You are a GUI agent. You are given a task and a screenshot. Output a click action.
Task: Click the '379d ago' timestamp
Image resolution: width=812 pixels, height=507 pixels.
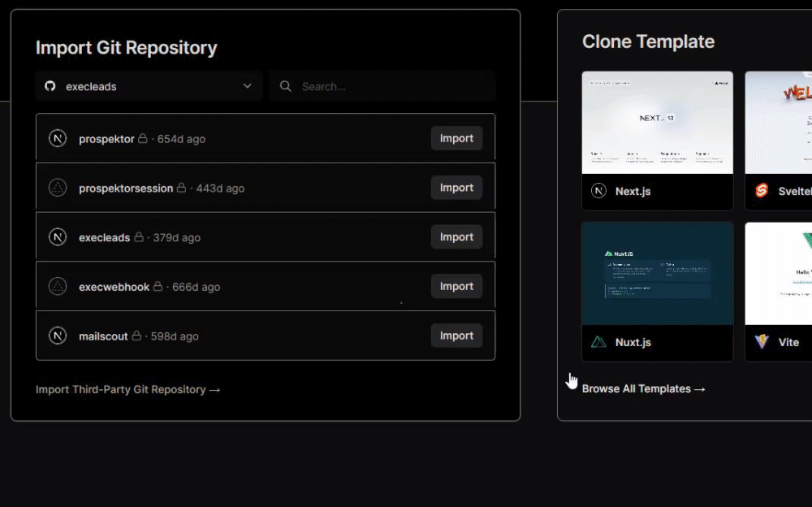[176, 237]
